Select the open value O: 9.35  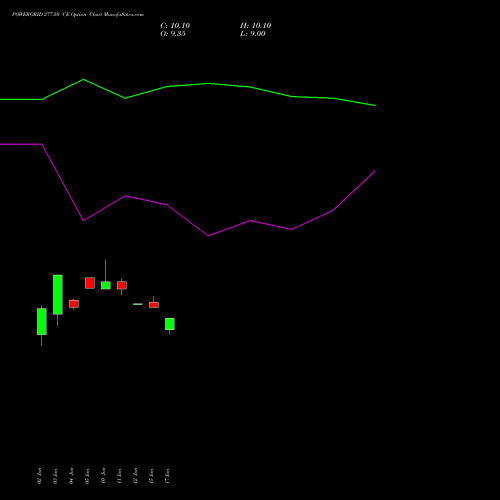click(173, 34)
